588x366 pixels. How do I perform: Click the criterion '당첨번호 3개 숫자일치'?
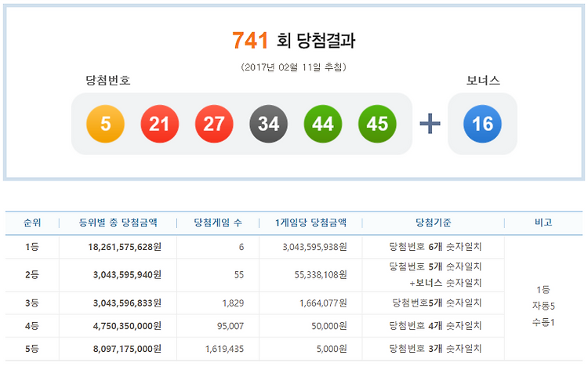click(x=435, y=349)
